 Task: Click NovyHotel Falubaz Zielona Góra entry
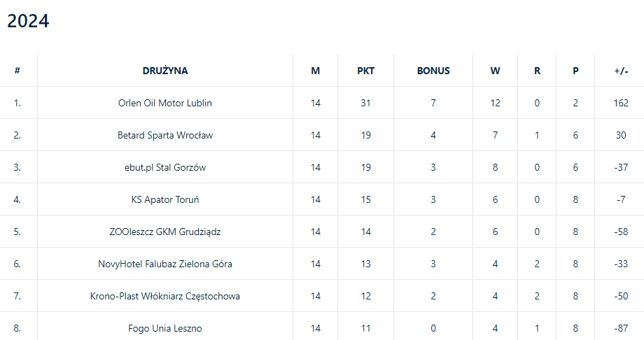pos(165,264)
